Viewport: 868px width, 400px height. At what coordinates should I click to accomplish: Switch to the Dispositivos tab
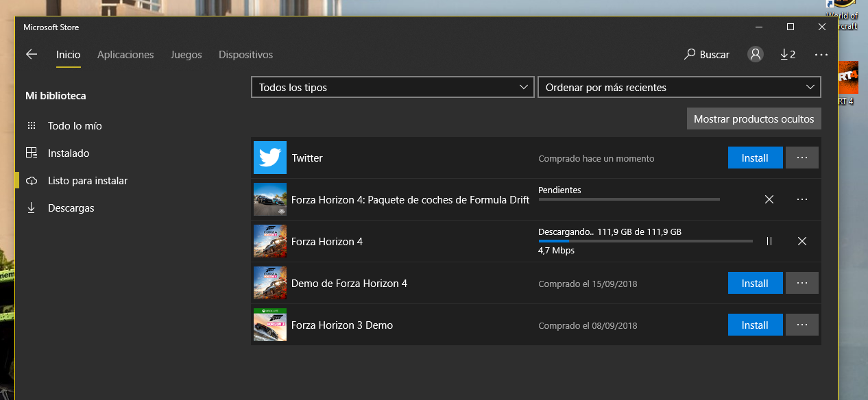(245, 55)
